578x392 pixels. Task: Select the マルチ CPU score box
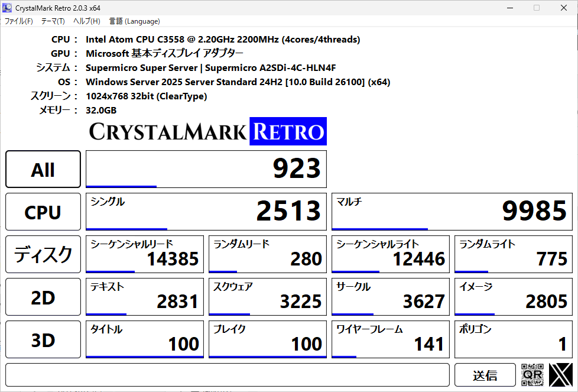point(452,211)
